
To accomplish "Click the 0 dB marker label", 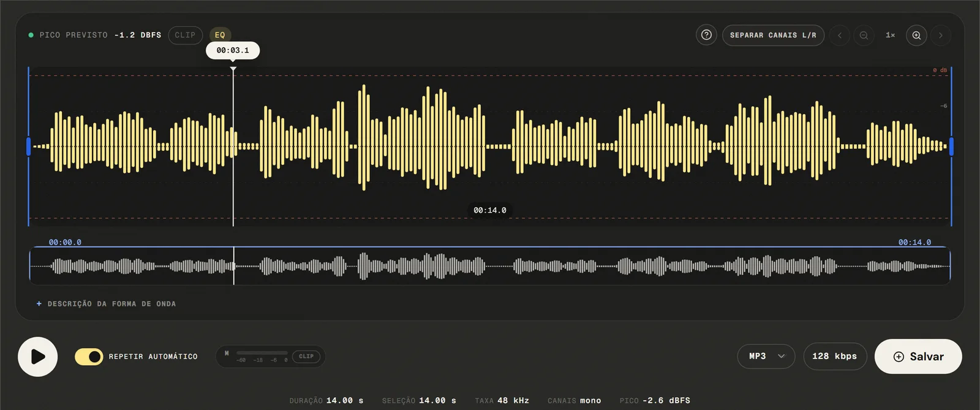I will pos(940,70).
